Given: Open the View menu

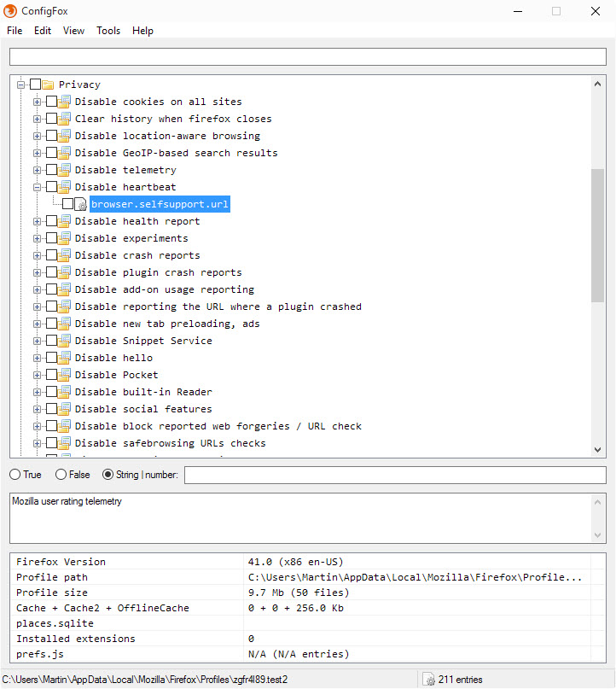Looking at the screenshot, I should (73, 31).
